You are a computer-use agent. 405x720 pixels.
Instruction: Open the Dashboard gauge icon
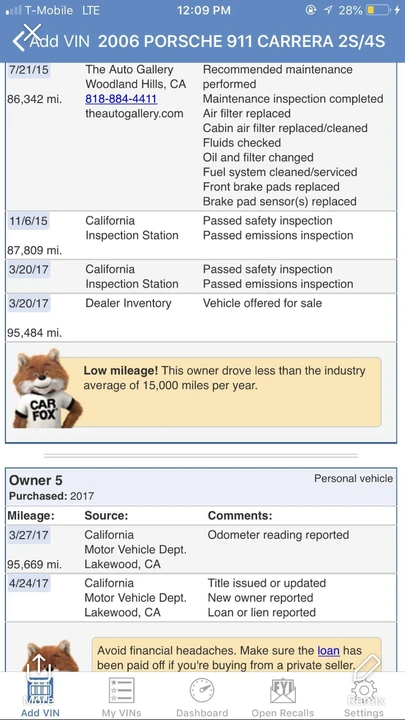tap(202, 690)
